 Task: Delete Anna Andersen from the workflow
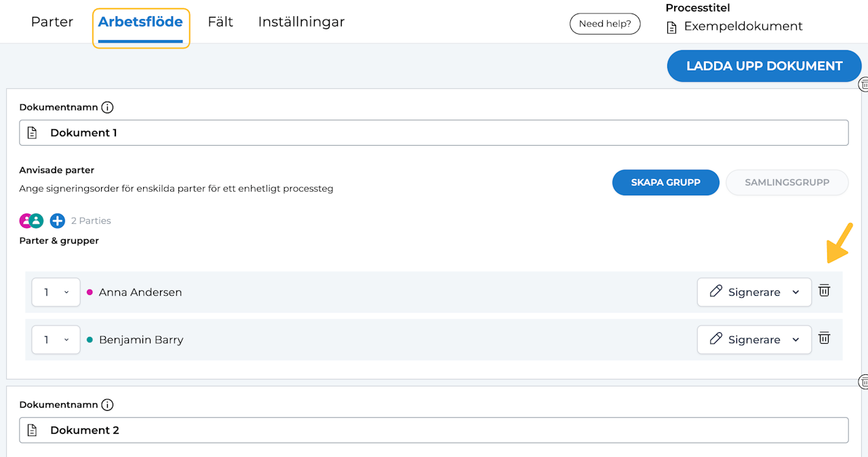824,291
